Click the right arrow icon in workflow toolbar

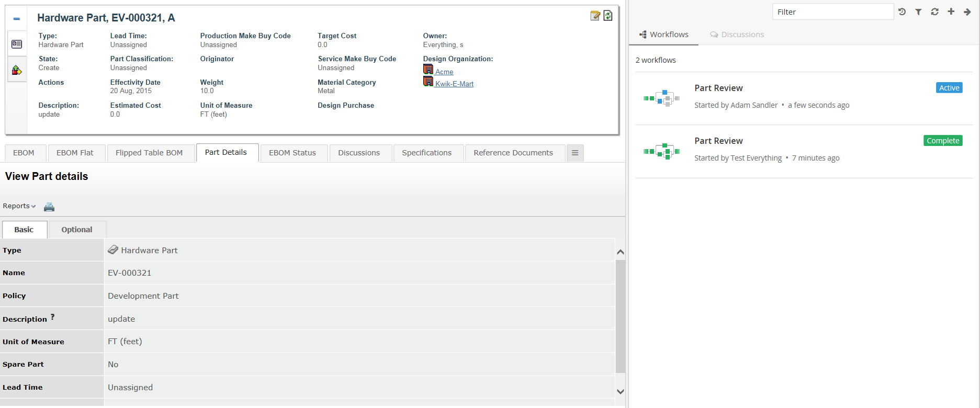coord(967,12)
